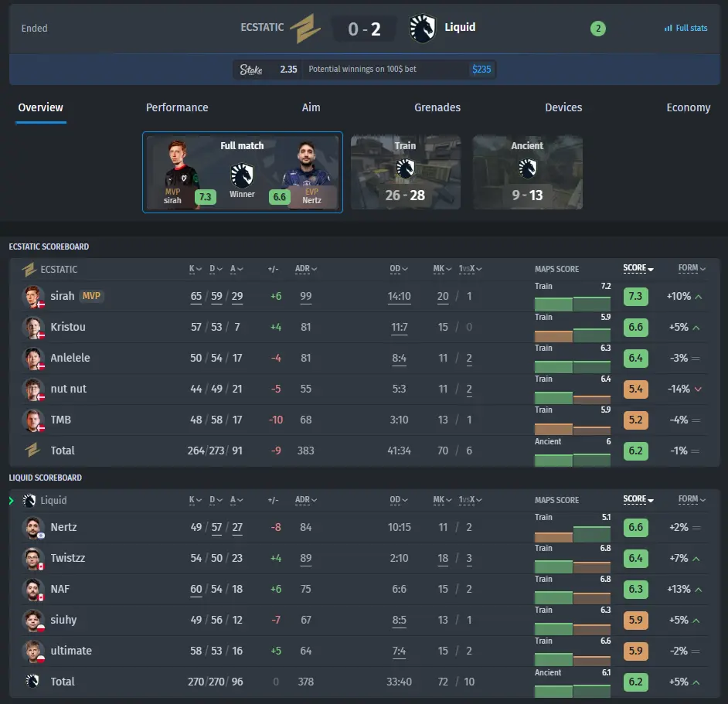Open the Kristou player name
The height and width of the screenshot is (704, 728).
coord(68,327)
